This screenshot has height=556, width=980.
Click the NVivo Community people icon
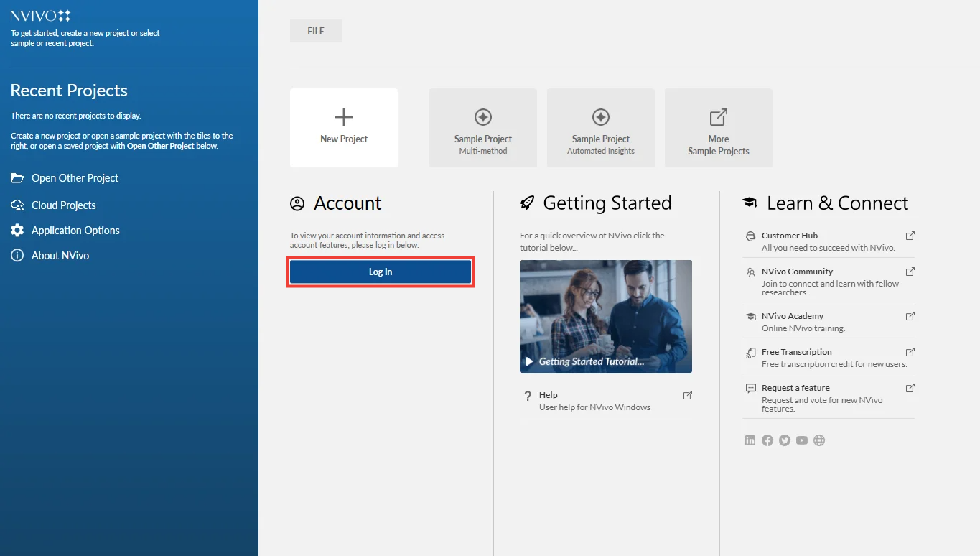[x=751, y=272]
